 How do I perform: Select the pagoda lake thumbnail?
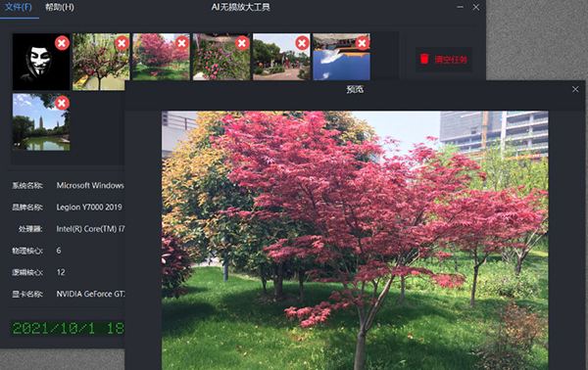click(41, 122)
